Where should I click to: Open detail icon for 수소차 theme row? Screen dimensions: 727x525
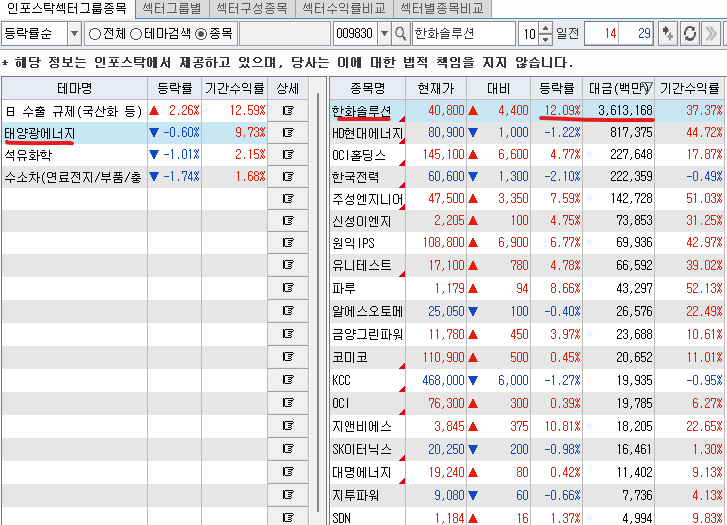(x=288, y=177)
